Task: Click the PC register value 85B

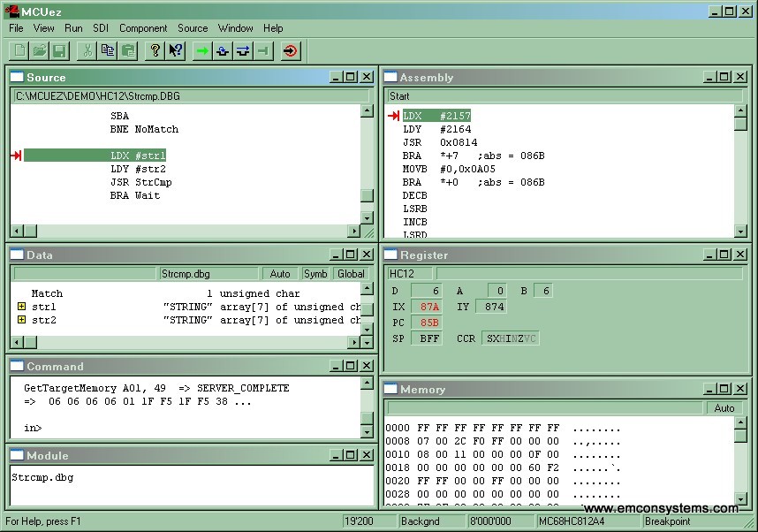Action: [430, 323]
